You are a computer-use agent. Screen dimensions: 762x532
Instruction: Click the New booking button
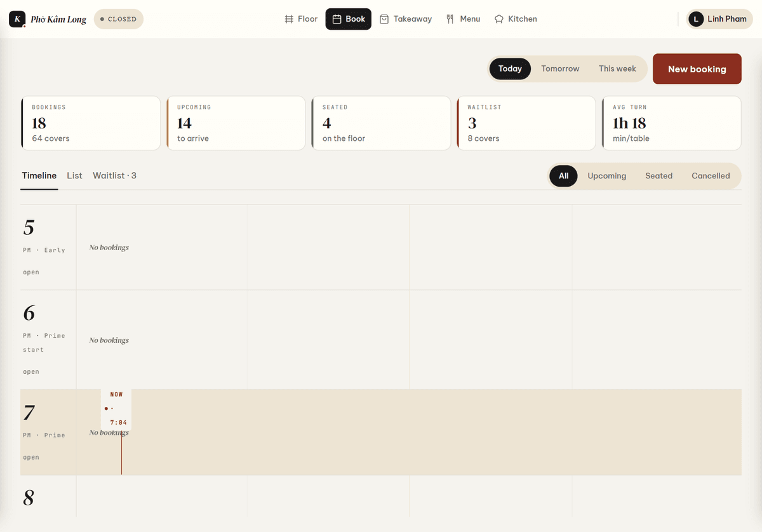pos(697,69)
